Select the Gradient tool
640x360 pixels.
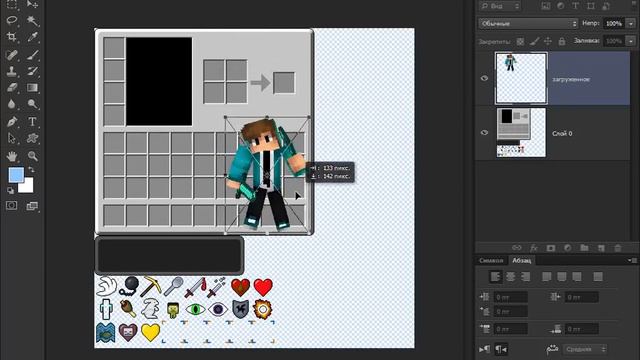coord(32,87)
